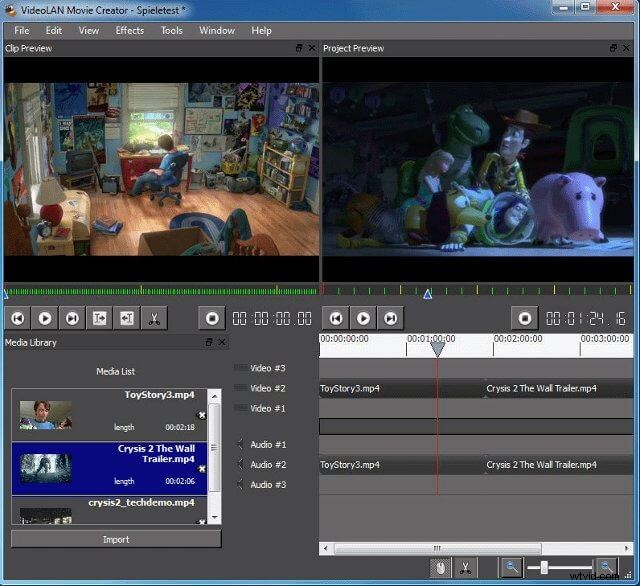The height and width of the screenshot is (586, 640).
Task: Click the Project Preview timecode 00:01:24.16
Action: [587, 319]
